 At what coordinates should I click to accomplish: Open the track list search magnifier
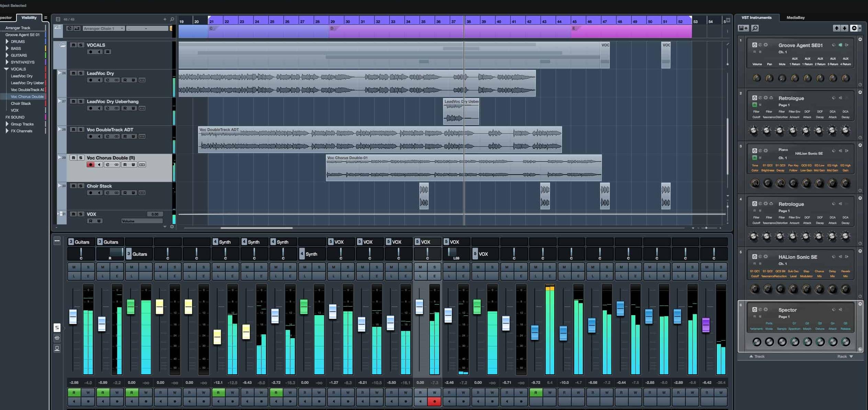[x=172, y=19]
